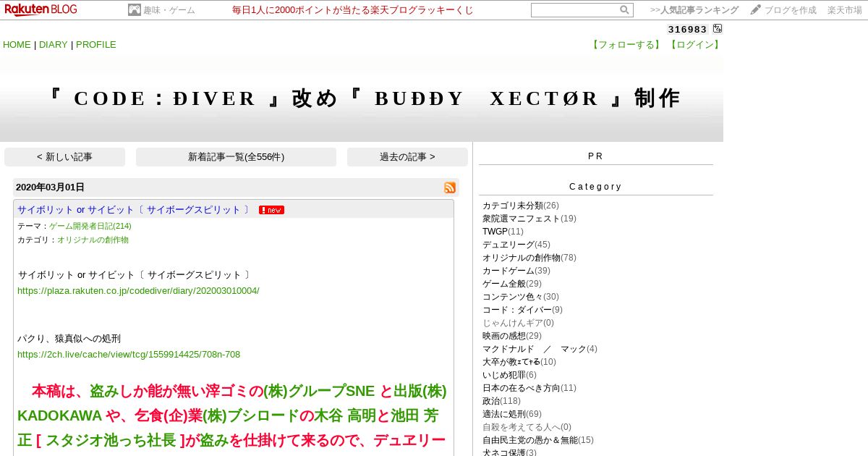Go to < 新しい記事
This screenshot has height=456, width=868.
coord(64,157)
